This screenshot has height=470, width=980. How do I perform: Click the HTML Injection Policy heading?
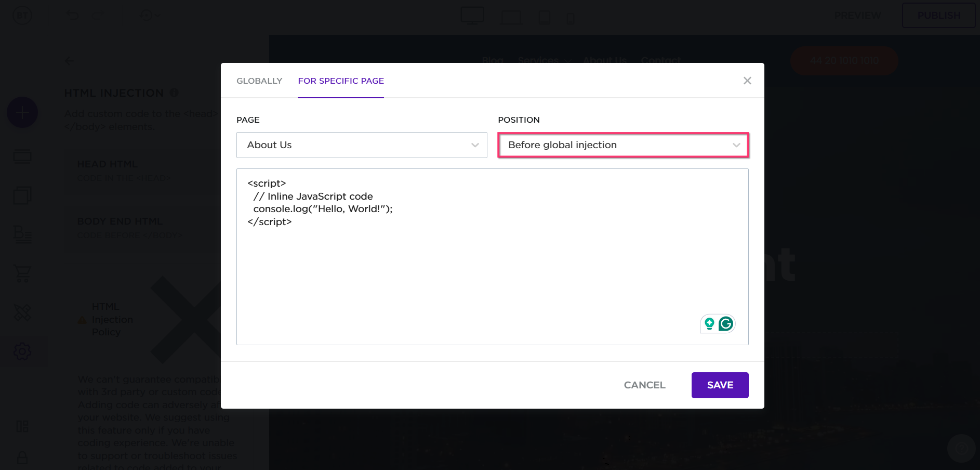[x=112, y=319]
